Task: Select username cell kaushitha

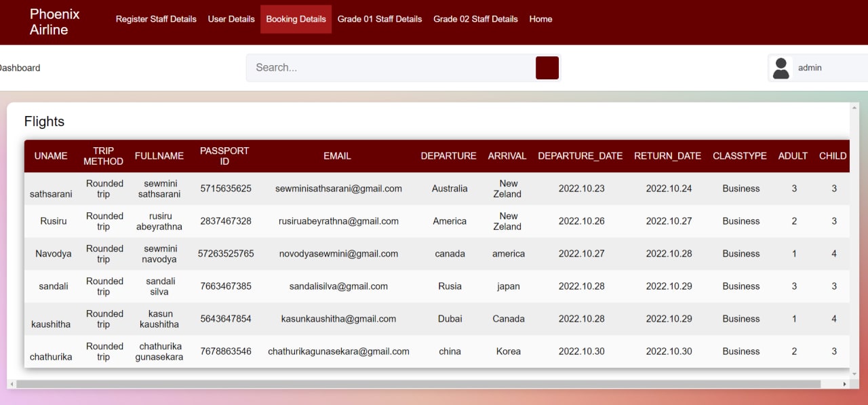Action: (x=51, y=324)
